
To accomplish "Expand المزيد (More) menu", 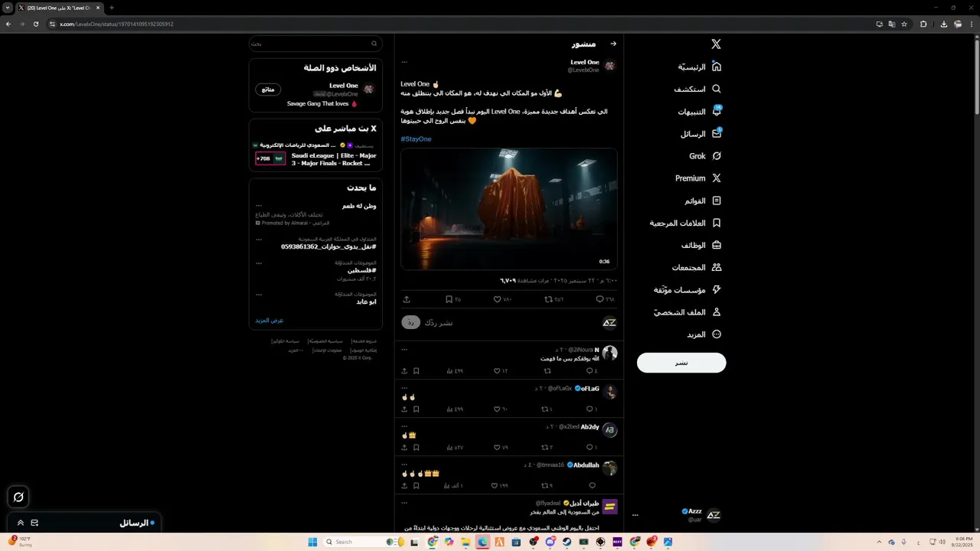I will point(704,334).
